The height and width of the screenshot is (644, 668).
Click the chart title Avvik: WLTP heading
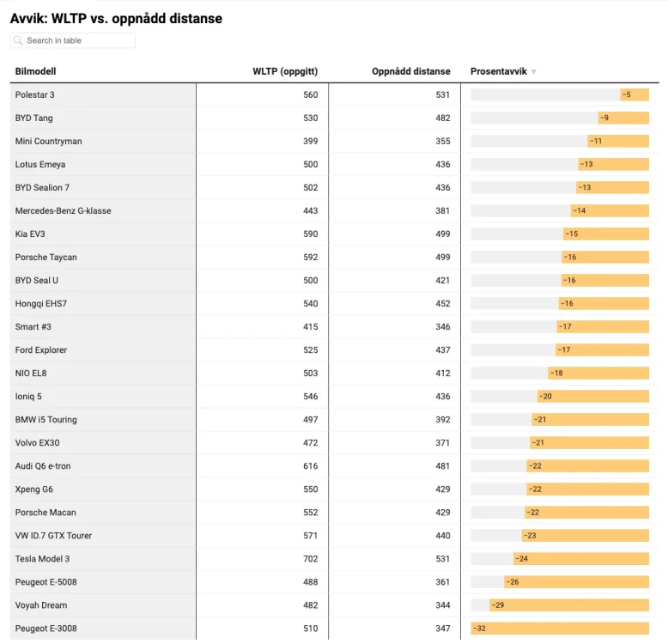tap(116, 19)
